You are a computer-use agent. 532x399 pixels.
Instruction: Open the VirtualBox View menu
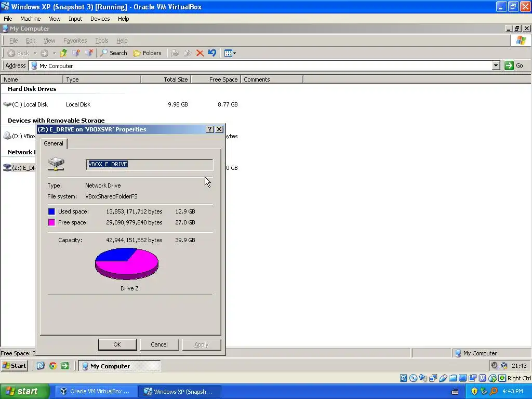click(x=55, y=19)
